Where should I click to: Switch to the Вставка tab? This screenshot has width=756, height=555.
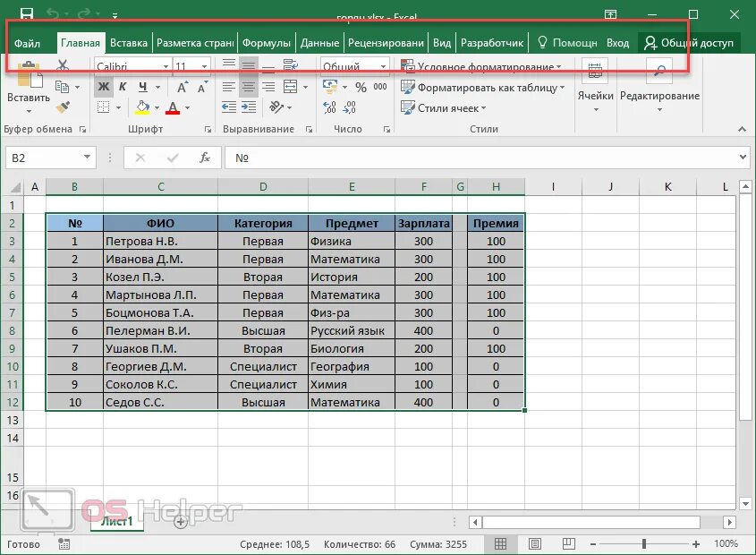pyautogui.click(x=128, y=43)
